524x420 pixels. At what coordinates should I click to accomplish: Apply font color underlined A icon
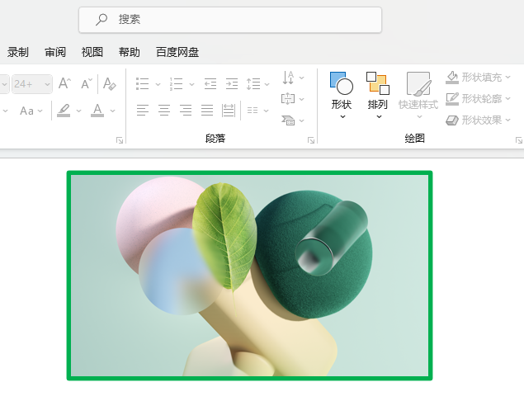click(97, 111)
